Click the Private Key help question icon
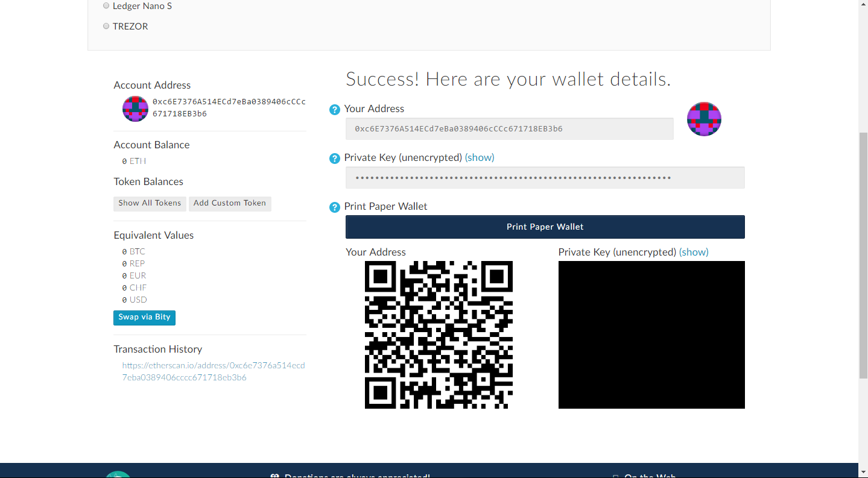The height and width of the screenshot is (478, 868). (x=334, y=159)
